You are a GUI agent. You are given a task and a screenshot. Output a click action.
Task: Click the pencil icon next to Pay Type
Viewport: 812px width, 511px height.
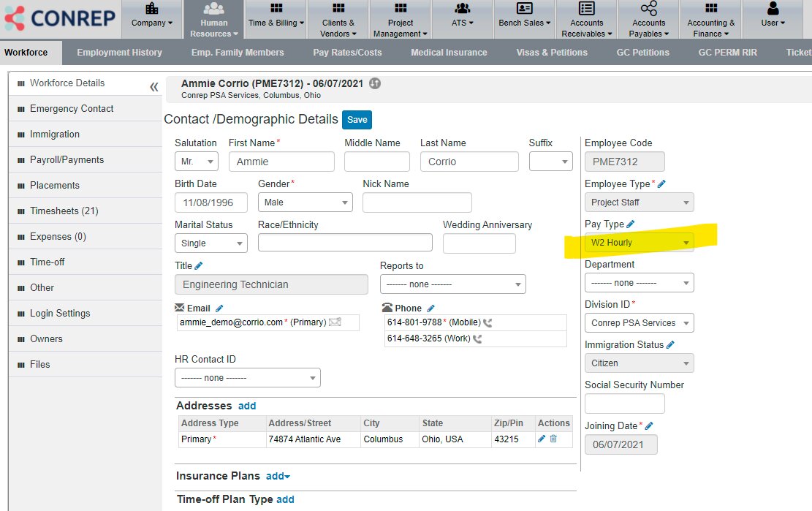tap(631, 224)
